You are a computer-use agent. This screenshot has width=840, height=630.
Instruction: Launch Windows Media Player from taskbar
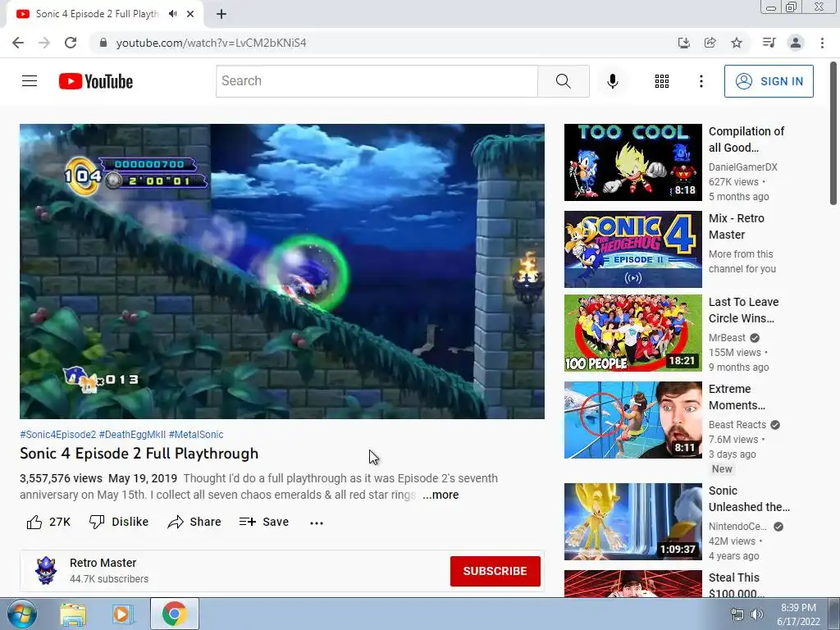point(122,614)
